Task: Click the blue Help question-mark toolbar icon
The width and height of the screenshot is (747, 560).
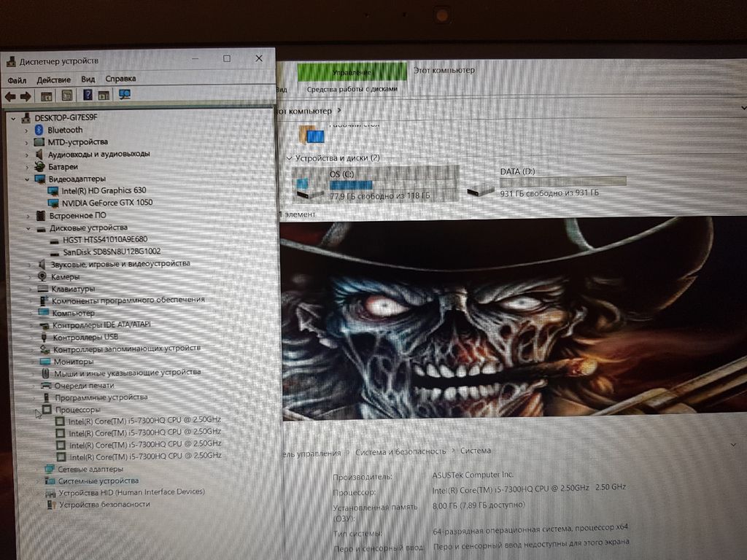Action: pyautogui.click(x=88, y=96)
